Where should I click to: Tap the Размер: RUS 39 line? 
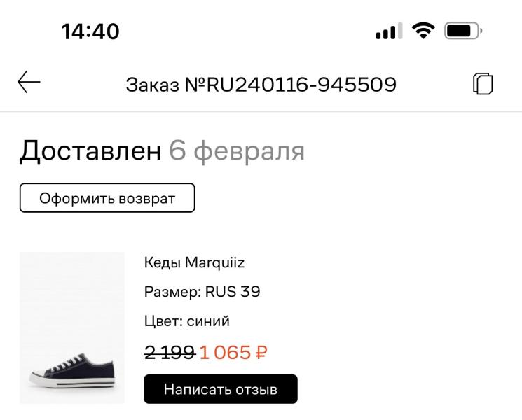(x=202, y=292)
